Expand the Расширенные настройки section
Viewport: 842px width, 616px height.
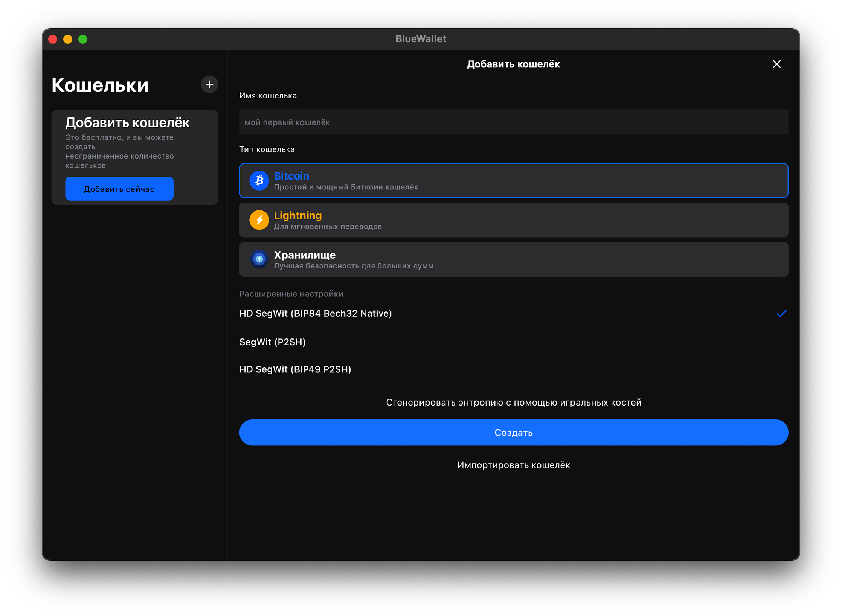point(291,294)
